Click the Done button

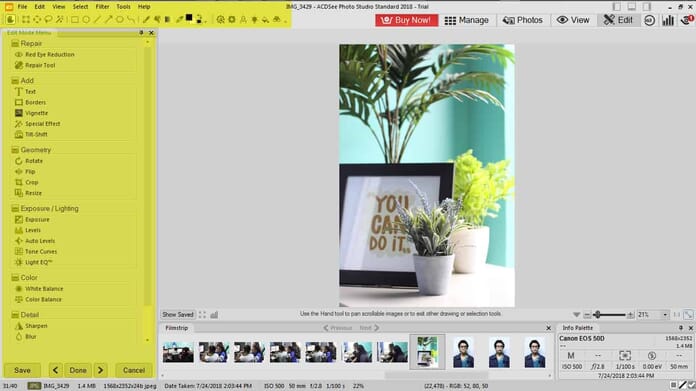tap(78, 370)
